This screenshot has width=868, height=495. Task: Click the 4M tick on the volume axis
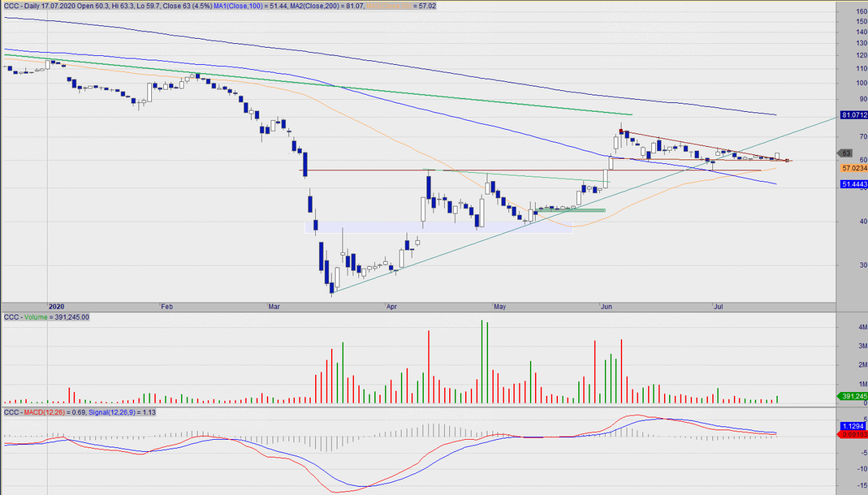pyautogui.click(x=863, y=327)
